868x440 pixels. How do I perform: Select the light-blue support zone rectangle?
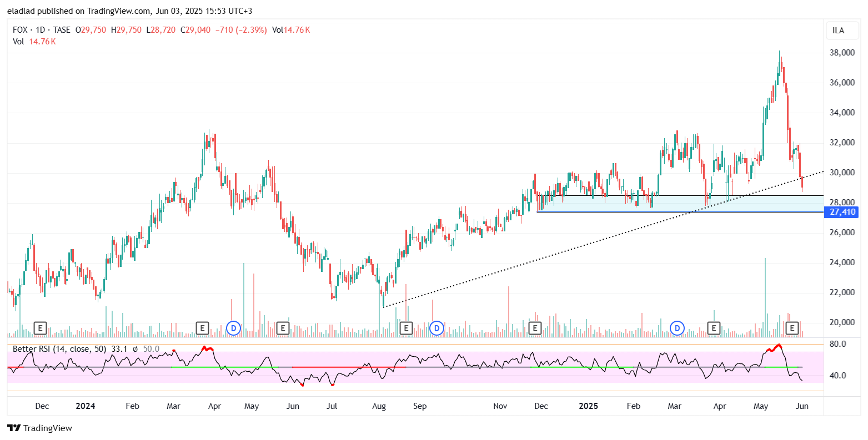(x=680, y=204)
